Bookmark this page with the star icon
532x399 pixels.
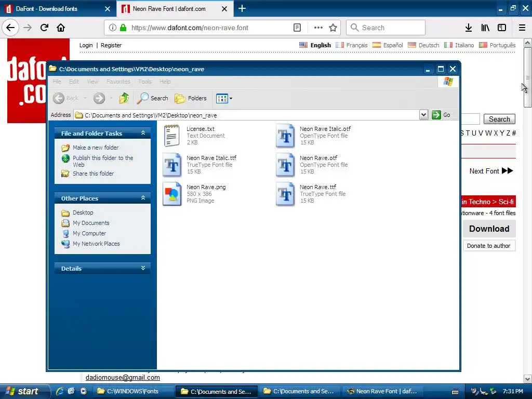click(x=333, y=28)
